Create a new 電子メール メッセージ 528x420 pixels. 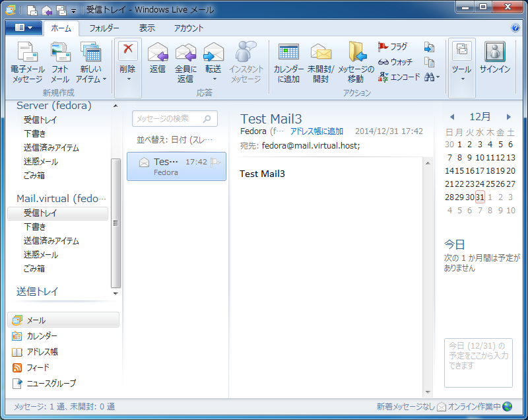[28, 62]
